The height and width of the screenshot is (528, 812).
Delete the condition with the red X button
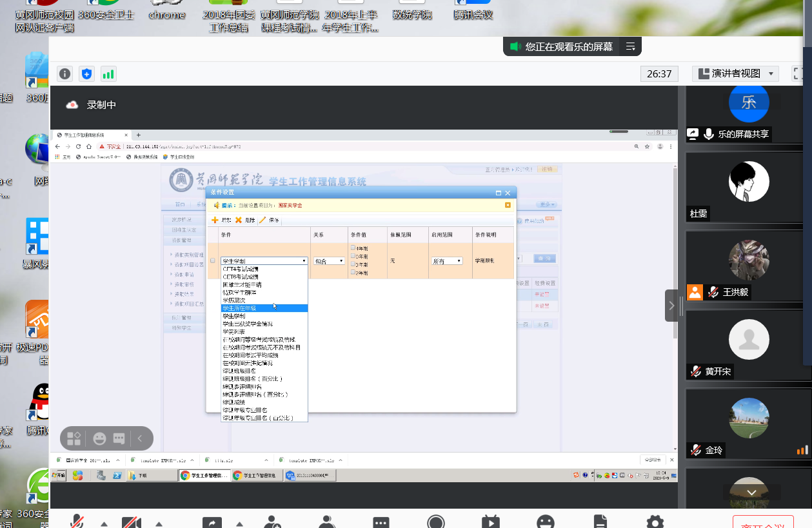point(245,220)
